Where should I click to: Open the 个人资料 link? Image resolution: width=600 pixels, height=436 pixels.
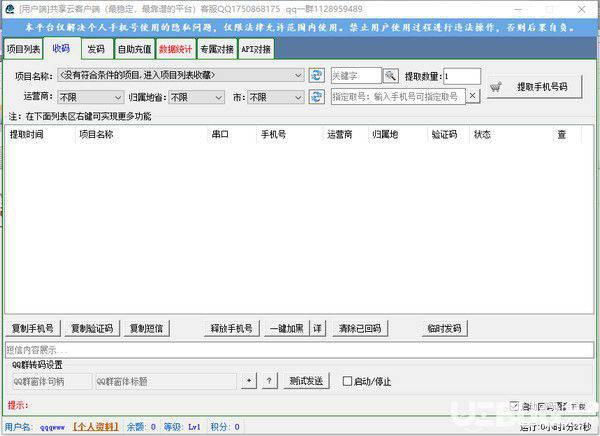pyautogui.click(x=96, y=426)
